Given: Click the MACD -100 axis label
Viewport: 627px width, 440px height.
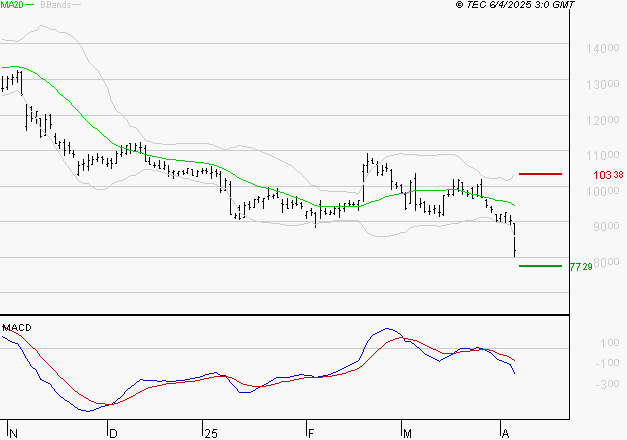Looking at the screenshot, I should pyautogui.click(x=607, y=363).
